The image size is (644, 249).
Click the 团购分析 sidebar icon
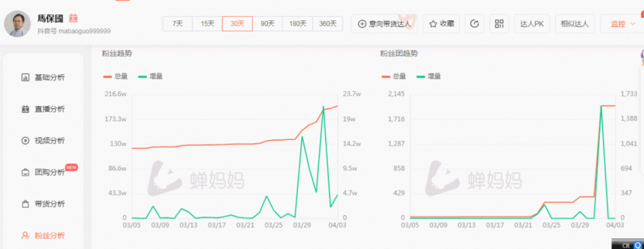[x=26, y=173]
